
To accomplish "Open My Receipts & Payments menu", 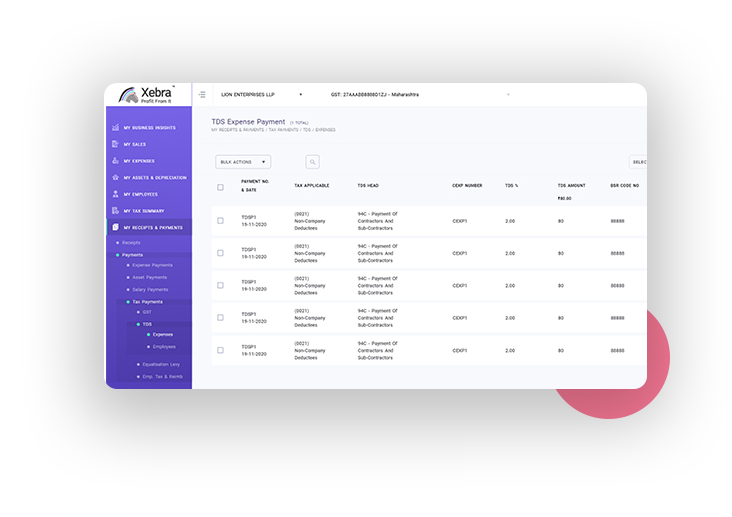I will pyautogui.click(x=152, y=228).
